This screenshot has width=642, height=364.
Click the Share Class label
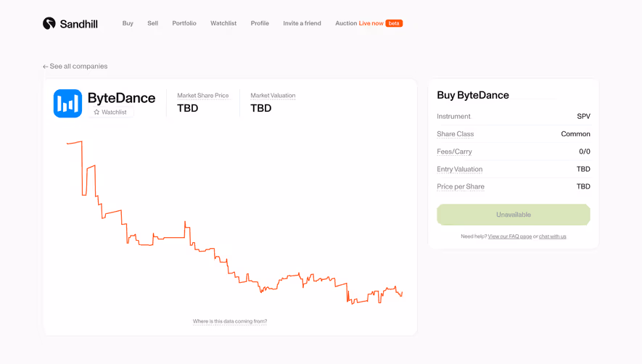[x=456, y=134]
